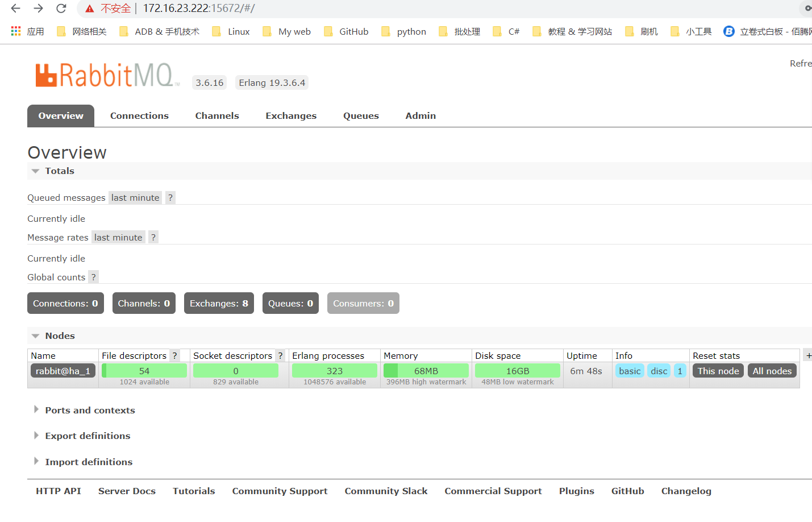
Task: Click the File descriptors 54 usage bar
Action: [144, 371]
